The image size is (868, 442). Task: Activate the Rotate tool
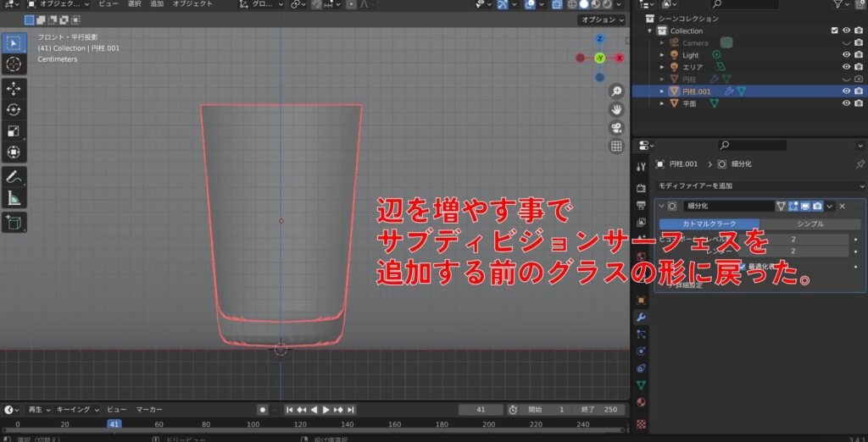point(14,109)
